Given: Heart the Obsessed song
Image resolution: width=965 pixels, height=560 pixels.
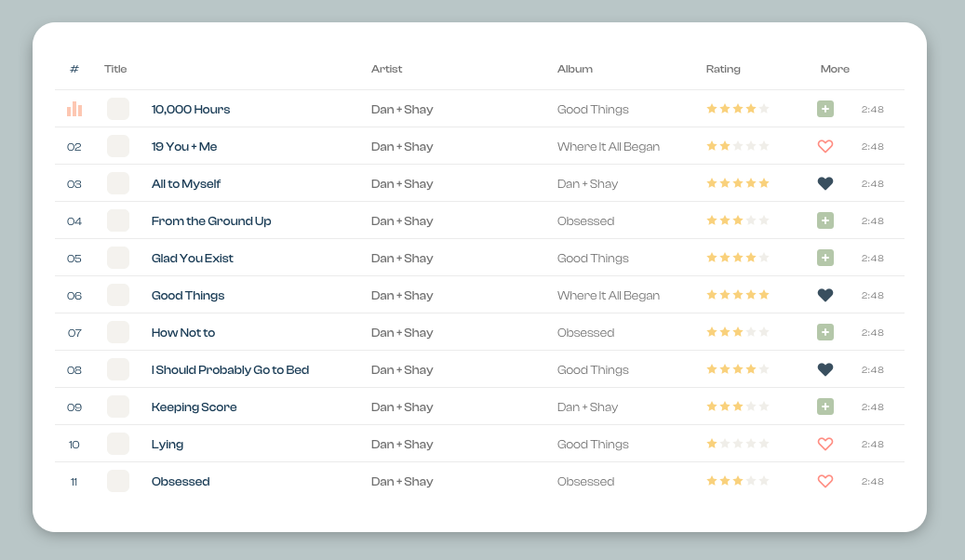Looking at the screenshot, I should click(824, 481).
